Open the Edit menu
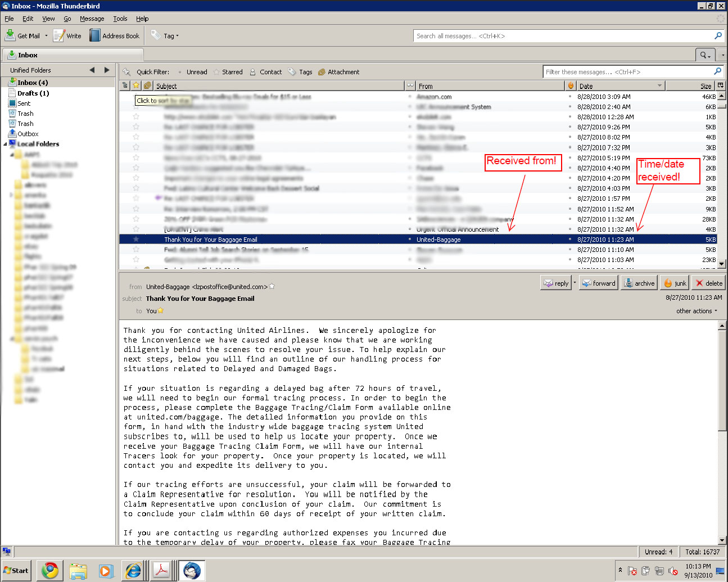This screenshot has height=582, width=728. pyautogui.click(x=28, y=19)
